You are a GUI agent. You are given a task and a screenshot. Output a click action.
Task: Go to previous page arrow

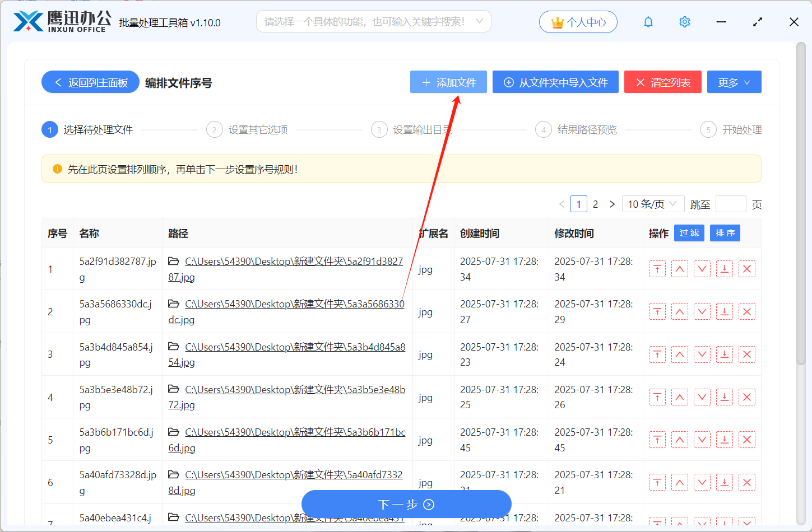562,204
